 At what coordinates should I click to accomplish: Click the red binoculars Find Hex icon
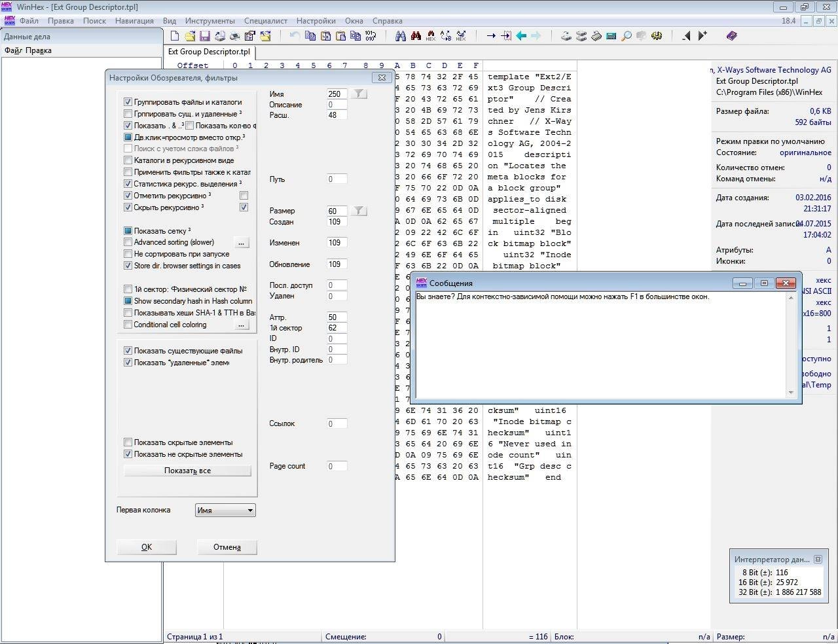click(416, 36)
